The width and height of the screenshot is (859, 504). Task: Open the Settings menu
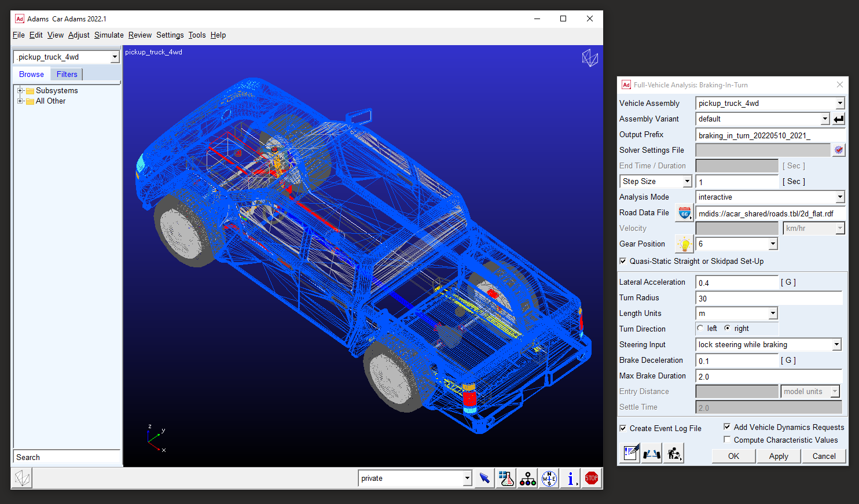(x=170, y=35)
